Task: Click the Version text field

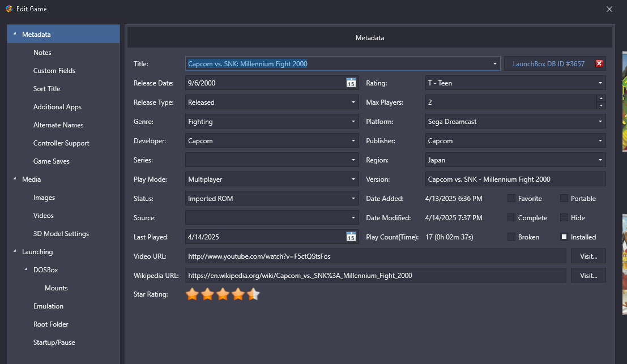Action: point(515,179)
